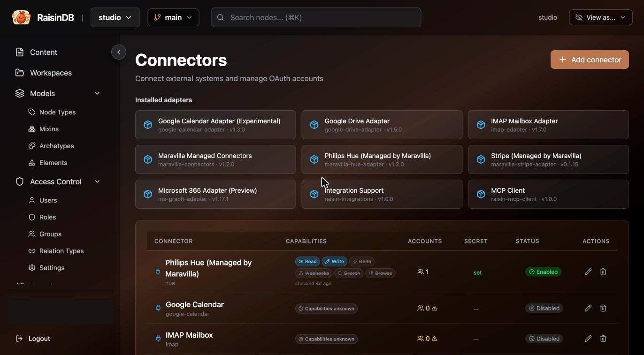Open Node Types under Models
The height and width of the screenshot is (355, 644).
[x=57, y=112]
